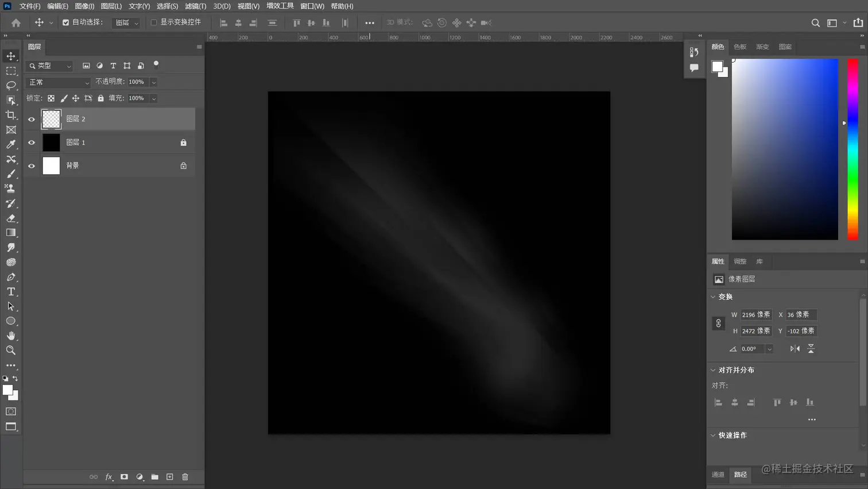Collapse the 变换 section in Properties
Viewport: 868px width, 489px height.
[x=714, y=297]
